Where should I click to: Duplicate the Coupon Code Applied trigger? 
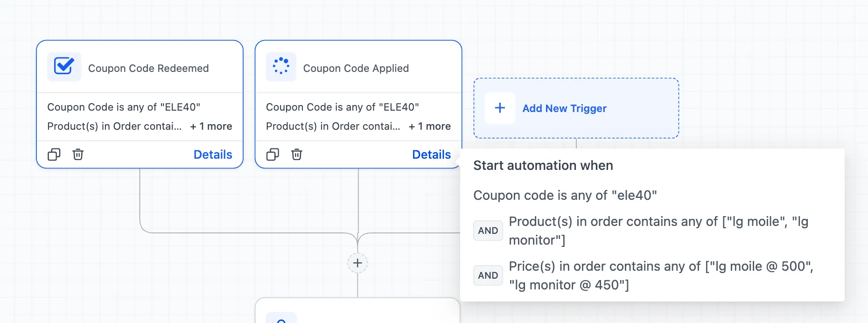click(x=273, y=154)
